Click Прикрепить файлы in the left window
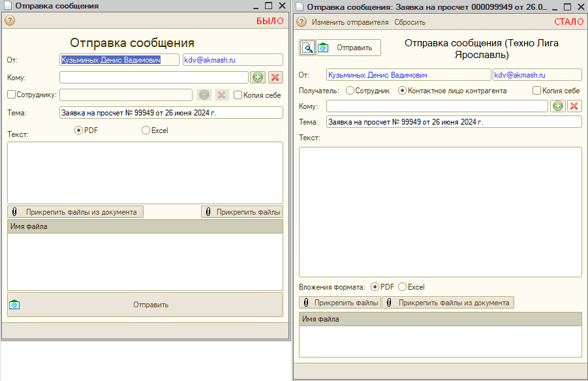 pyautogui.click(x=242, y=212)
